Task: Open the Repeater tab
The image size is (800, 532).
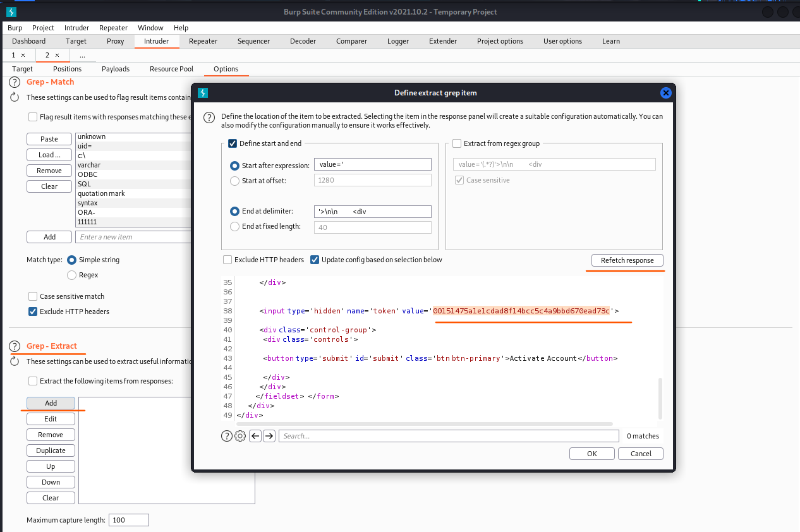Action: [x=203, y=41]
